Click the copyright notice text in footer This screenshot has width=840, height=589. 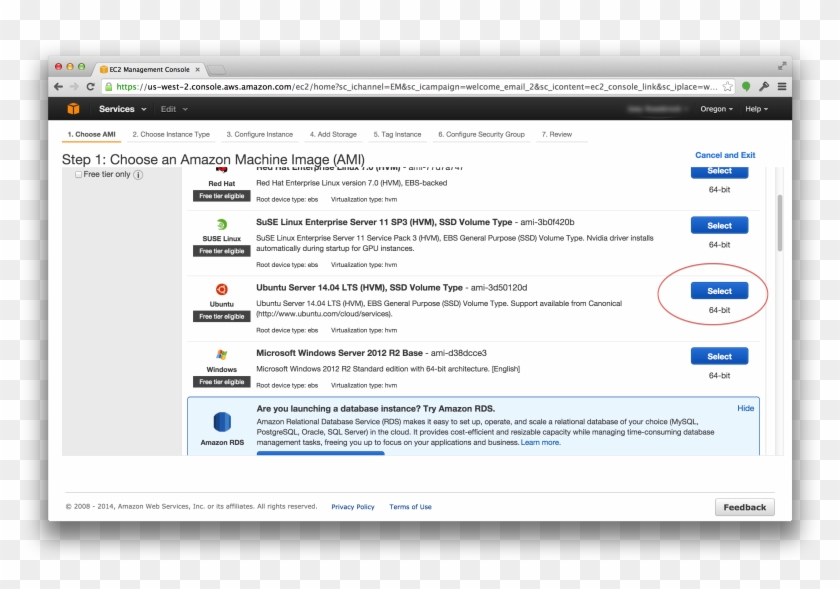point(191,506)
